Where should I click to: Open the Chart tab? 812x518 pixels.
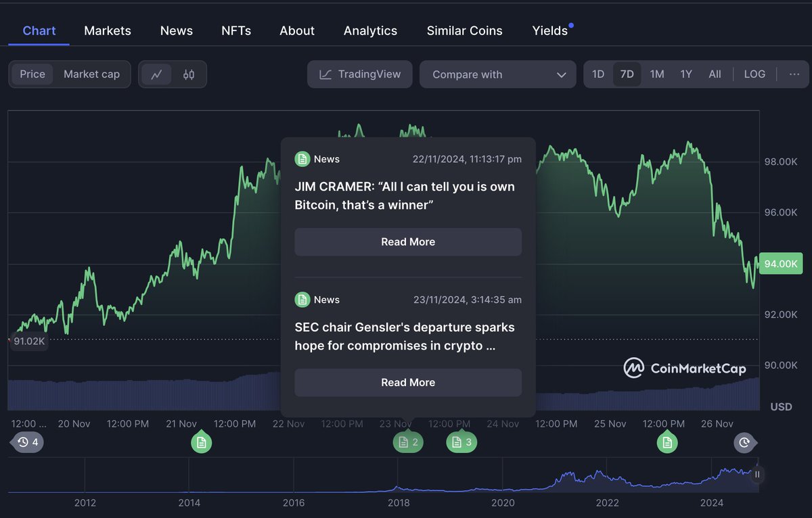pyautogui.click(x=39, y=30)
